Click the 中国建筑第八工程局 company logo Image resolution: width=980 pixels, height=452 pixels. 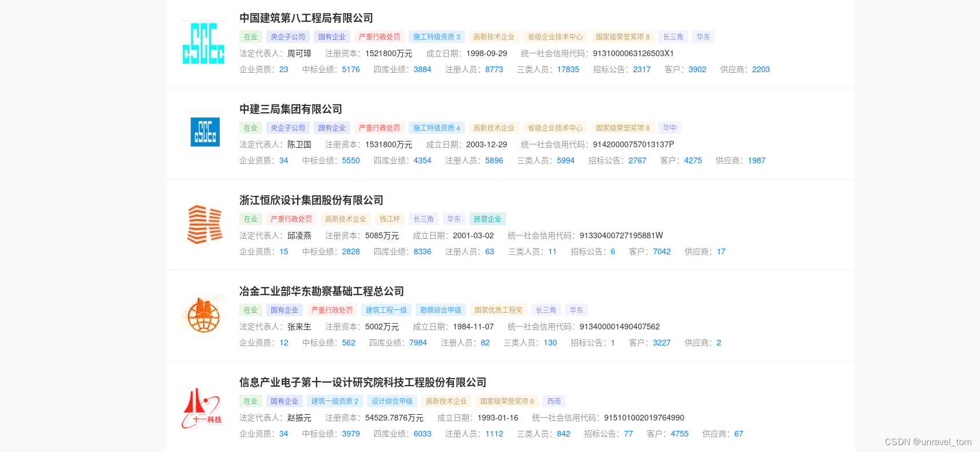203,43
